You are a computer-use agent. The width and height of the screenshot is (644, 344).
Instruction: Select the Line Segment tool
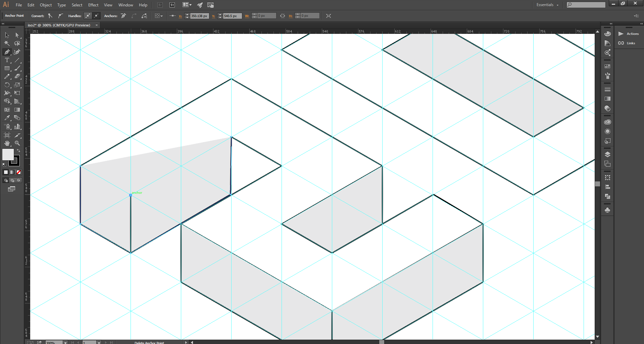[17, 60]
